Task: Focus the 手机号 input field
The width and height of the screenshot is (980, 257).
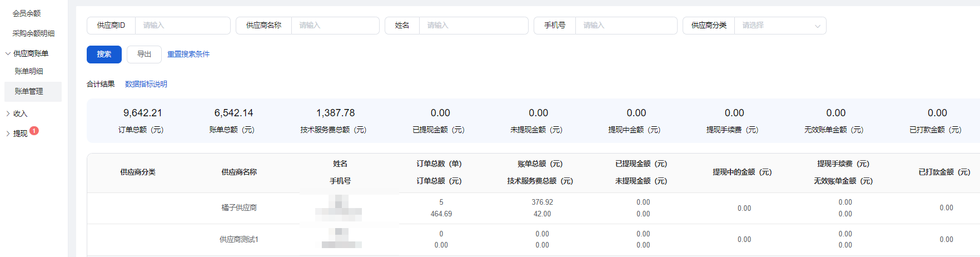Action: pos(625,26)
